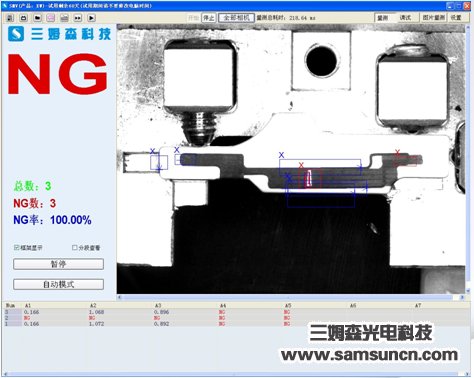Image resolution: width=474 pixels, height=378 pixels.
Task: Click the image scrollbar right arrow
Action: click(x=462, y=297)
